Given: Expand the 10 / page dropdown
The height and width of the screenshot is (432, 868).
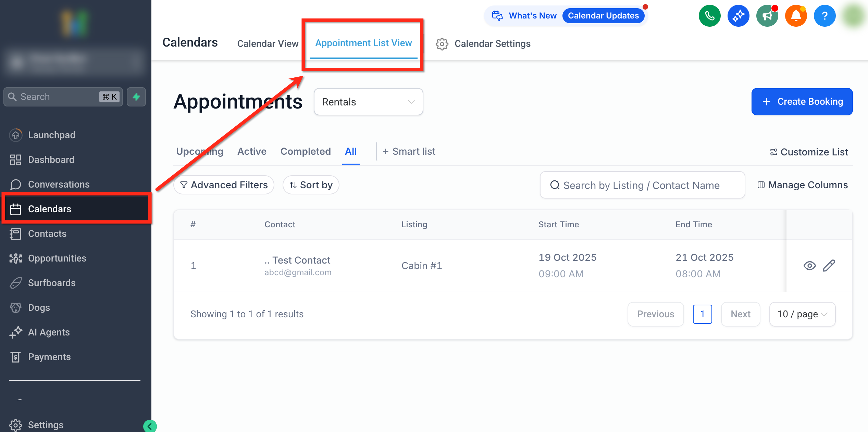Looking at the screenshot, I should 802,314.
